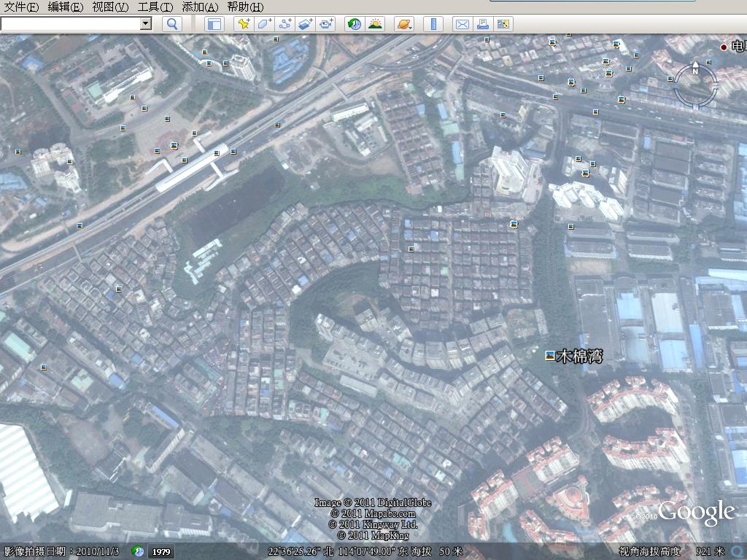The width and height of the screenshot is (747, 560).
Task: Click the status bar historical imagery clock icon
Action: pos(138,551)
